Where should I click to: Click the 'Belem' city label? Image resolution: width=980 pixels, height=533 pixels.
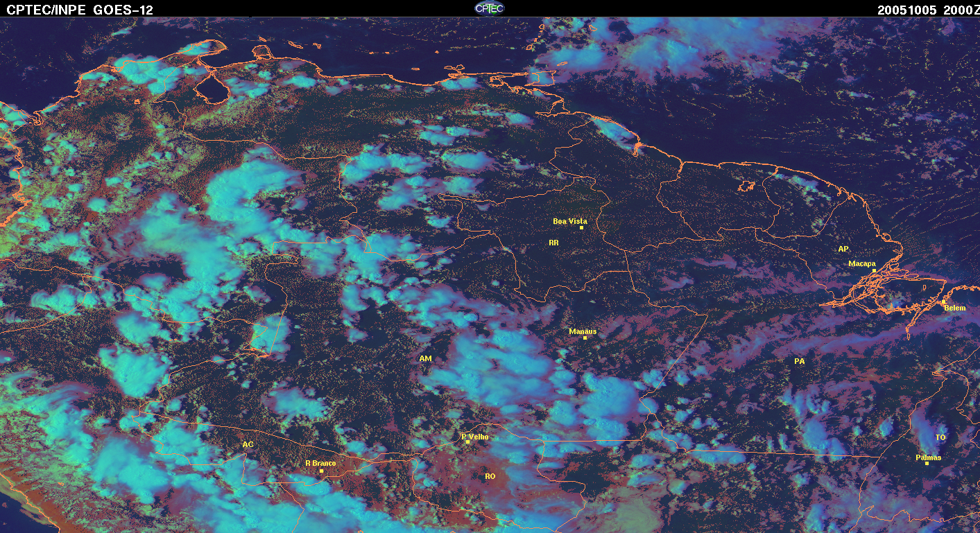pos(955,308)
